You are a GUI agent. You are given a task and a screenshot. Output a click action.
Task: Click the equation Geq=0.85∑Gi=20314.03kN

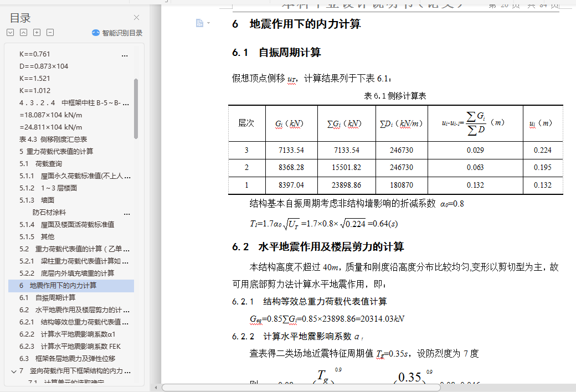(x=327, y=319)
